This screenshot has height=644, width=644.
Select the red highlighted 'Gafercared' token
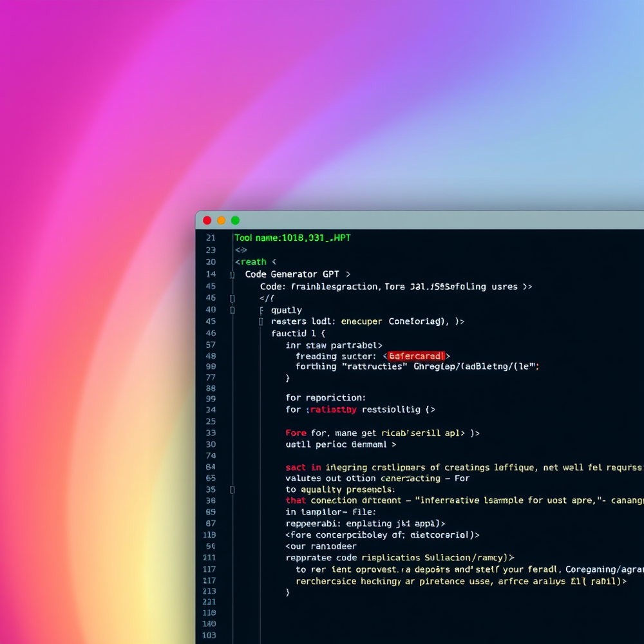(x=416, y=356)
